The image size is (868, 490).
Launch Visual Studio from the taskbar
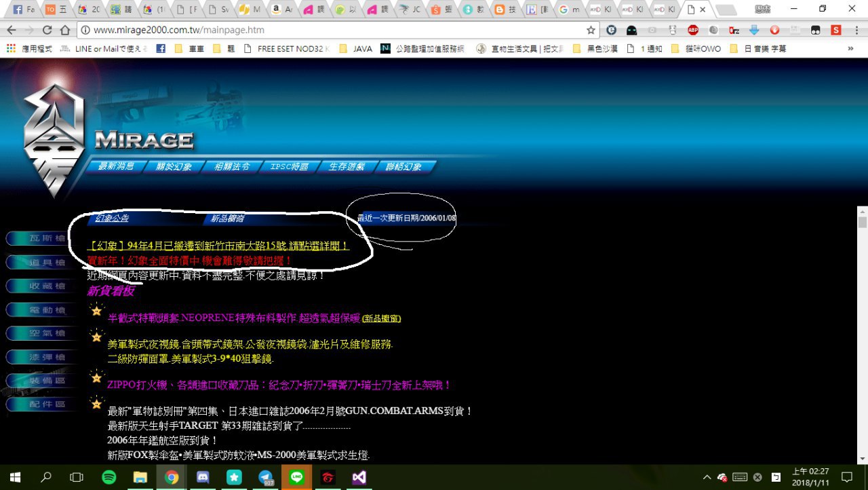pos(359,477)
